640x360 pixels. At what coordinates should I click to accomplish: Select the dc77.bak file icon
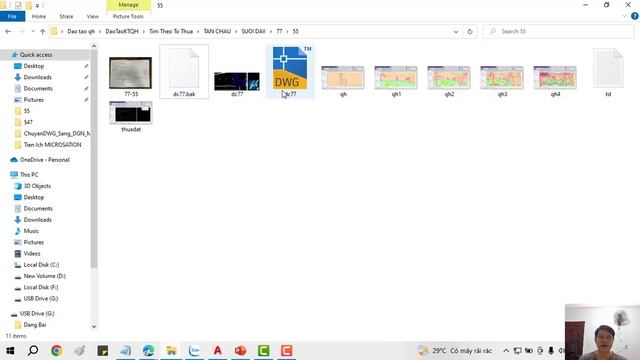[184, 68]
